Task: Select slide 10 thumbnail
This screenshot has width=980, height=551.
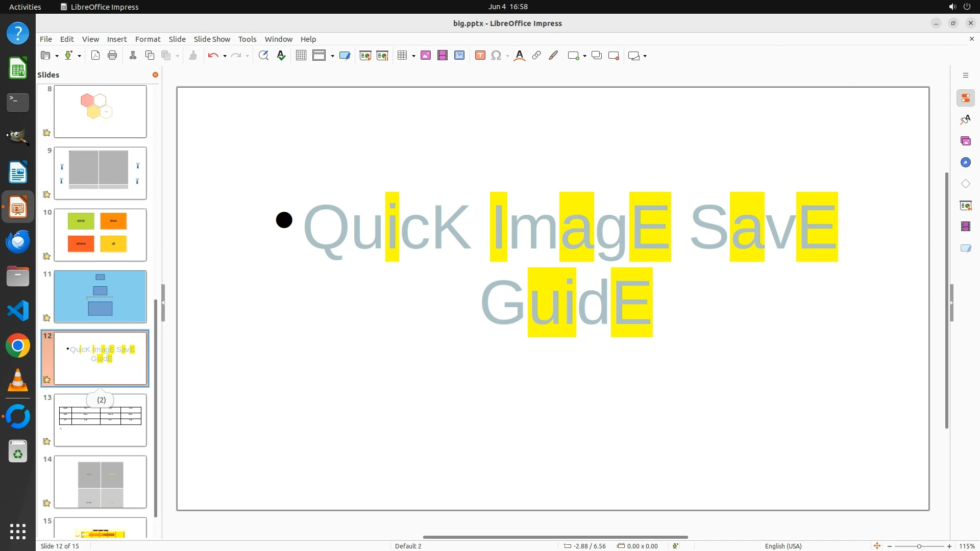Action: (x=100, y=235)
